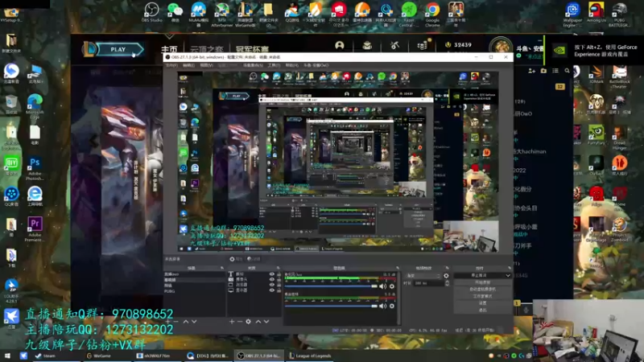Open Wallpaper Engine desktop shortcut
Image resolution: width=644 pixels, height=362 pixels.
[572, 14]
